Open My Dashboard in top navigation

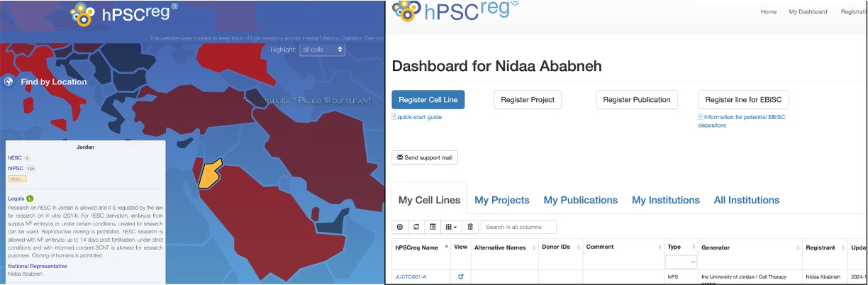tap(808, 11)
